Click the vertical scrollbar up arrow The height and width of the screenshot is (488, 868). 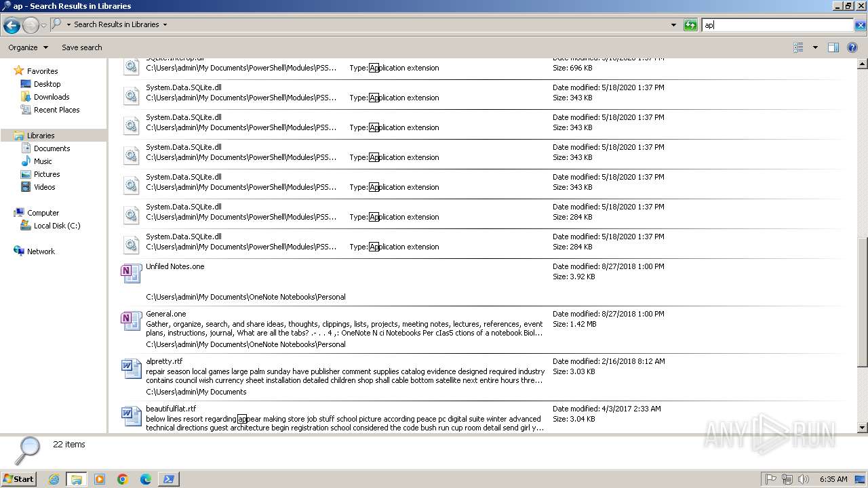[863, 64]
